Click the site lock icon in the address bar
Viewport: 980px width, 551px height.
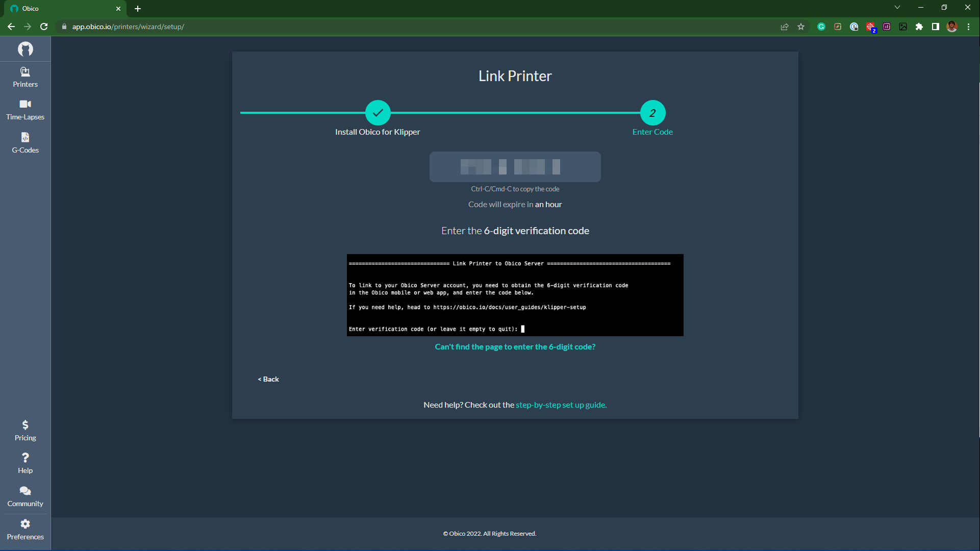pyautogui.click(x=64, y=27)
